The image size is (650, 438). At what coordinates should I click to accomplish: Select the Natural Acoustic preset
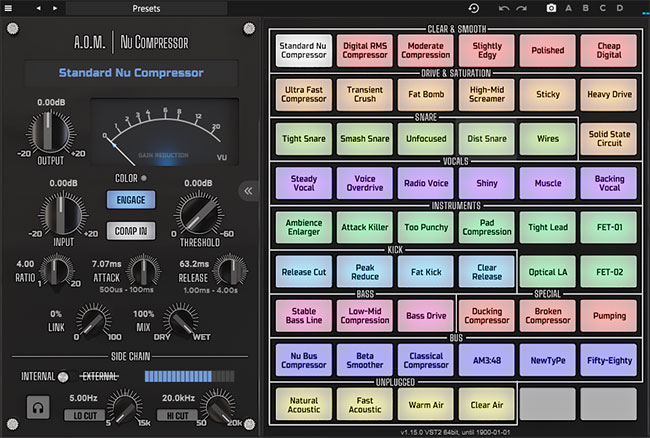coord(304,404)
